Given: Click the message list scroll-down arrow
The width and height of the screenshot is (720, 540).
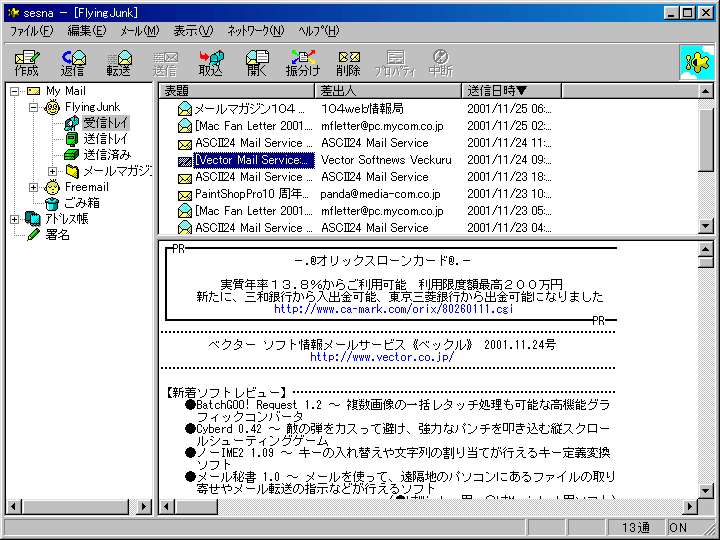Looking at the screenshot, I should (706, 226).
